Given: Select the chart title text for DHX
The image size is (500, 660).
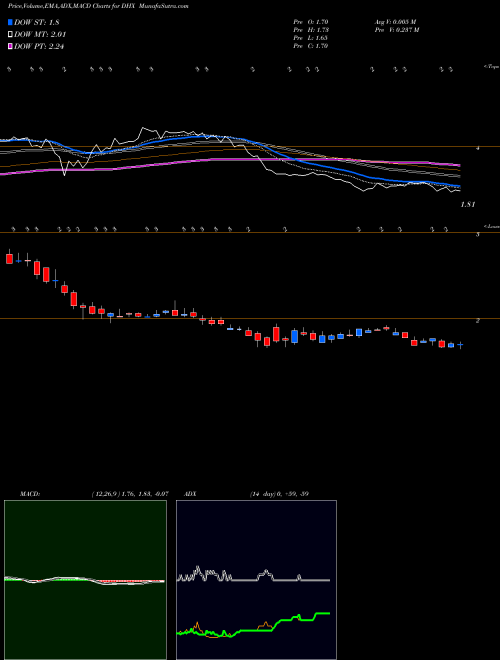Looking at the screenshot, I should (98, 6).
